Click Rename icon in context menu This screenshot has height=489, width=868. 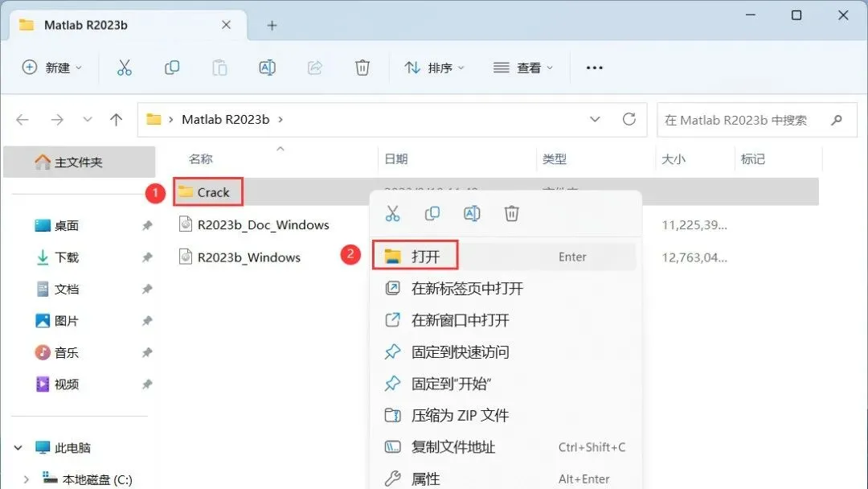pyautogui.click(x=473, y=213)
